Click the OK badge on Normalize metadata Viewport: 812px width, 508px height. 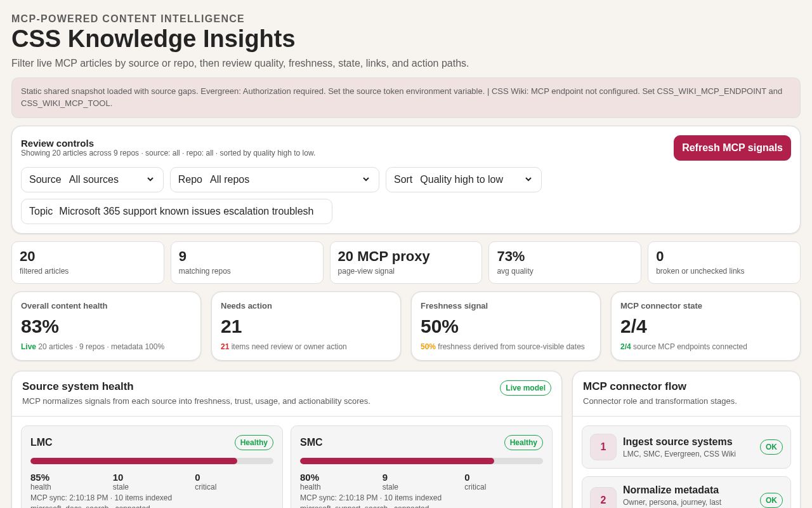(771, 500)
